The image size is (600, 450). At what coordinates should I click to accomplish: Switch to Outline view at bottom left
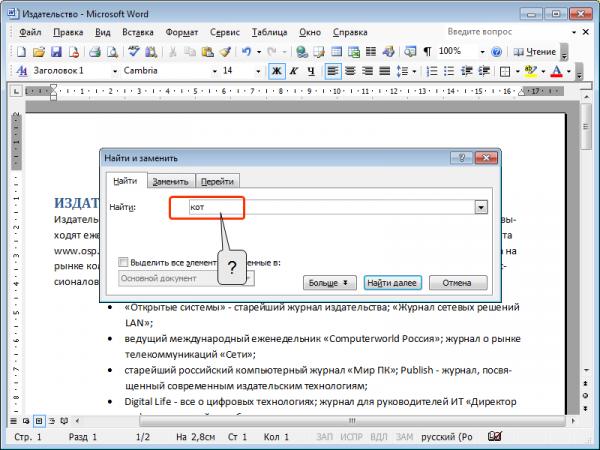[52, 421]
